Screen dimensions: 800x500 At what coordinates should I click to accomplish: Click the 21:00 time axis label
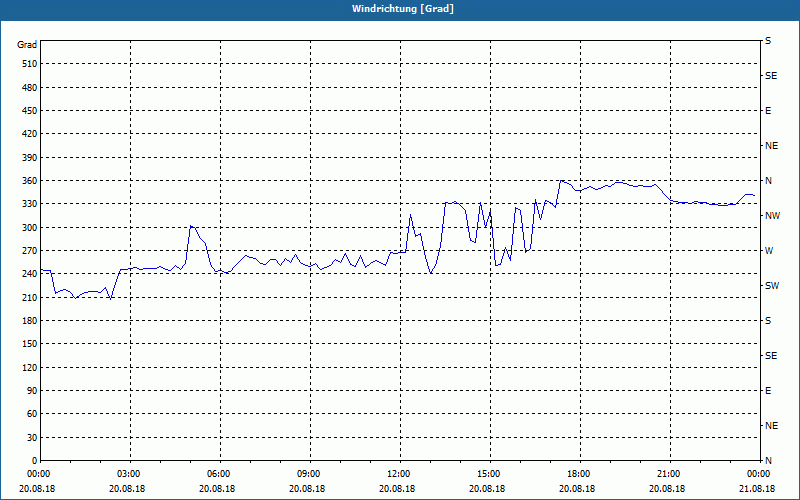669,474
